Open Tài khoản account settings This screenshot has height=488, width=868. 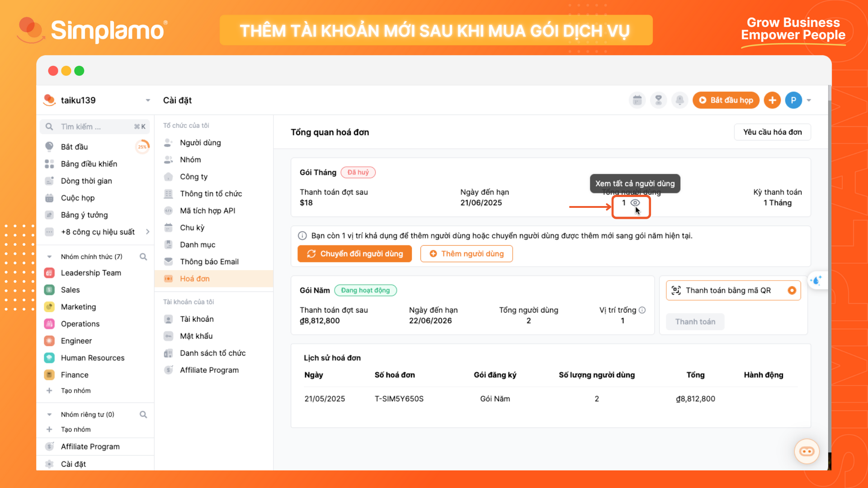(197, 319)
